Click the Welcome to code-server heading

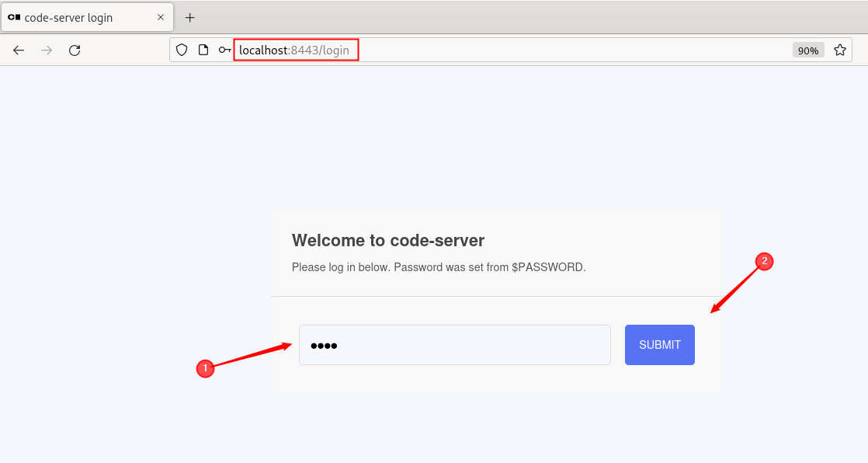388,241
